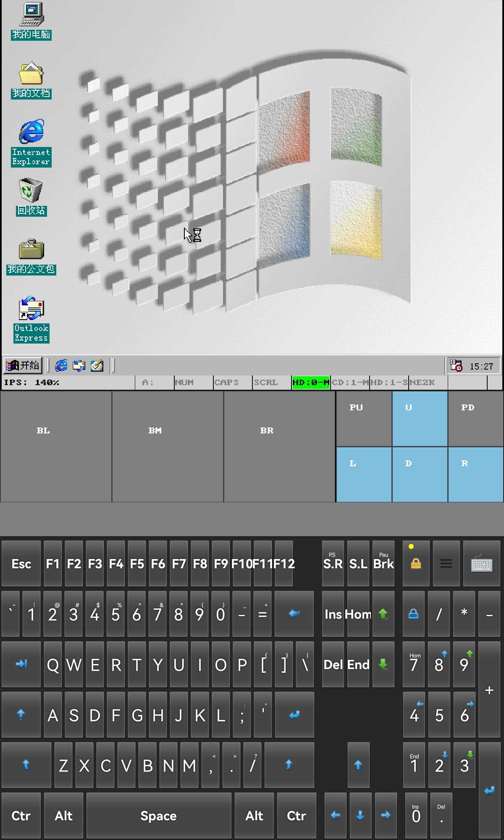Image resolution: width=504 pixels, height=840 pixels.
Task: Toggle the S.L scroll lock key
Action: (358, 564)
